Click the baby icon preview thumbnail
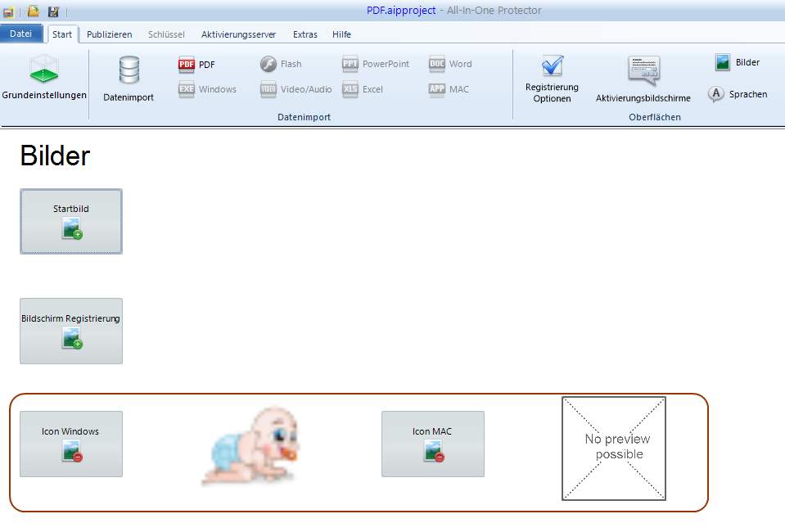The width and height of the screenshot is (785, 532). (x=250, y=448)
